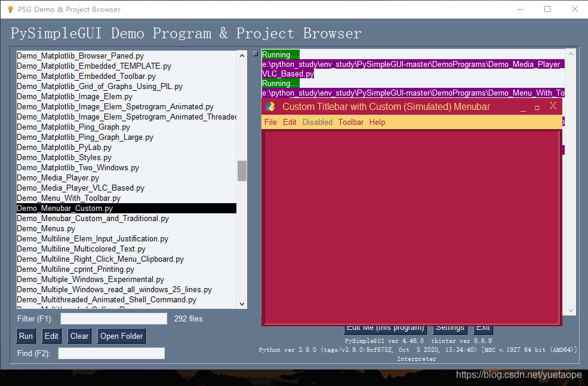Select Demo_Matplotlib_Styles.py

click(x=127, y=157)
